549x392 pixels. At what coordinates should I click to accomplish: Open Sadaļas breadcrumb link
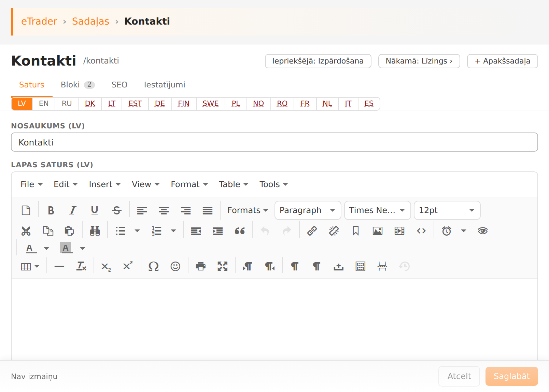90,22
